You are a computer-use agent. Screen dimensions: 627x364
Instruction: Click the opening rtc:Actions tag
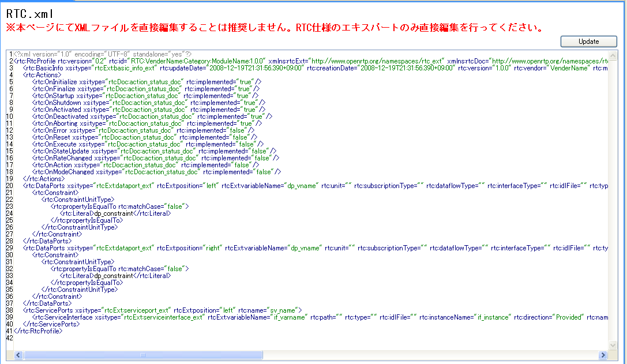point(42,75)
